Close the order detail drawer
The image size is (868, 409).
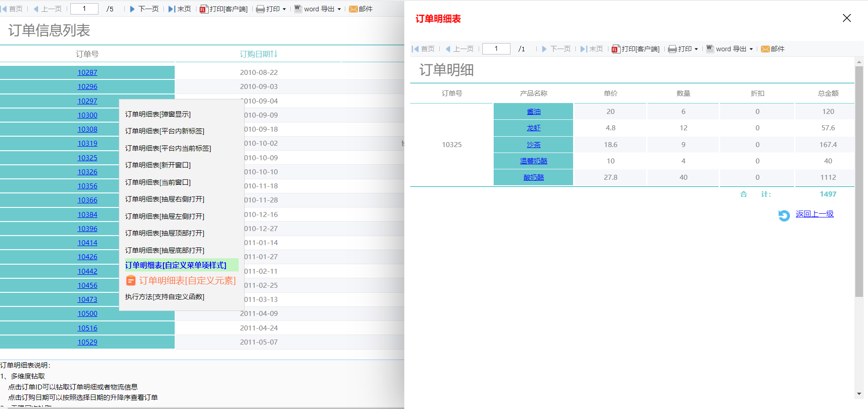[x=846, y=18]
